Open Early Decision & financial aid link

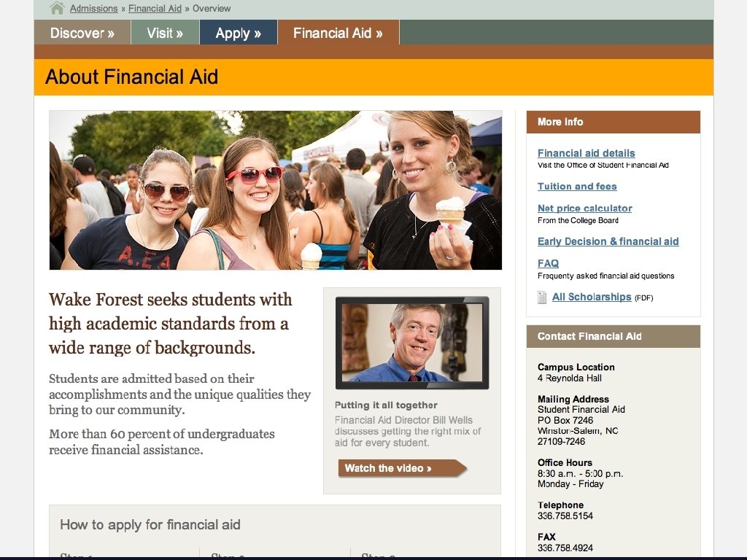coord(608,241)
